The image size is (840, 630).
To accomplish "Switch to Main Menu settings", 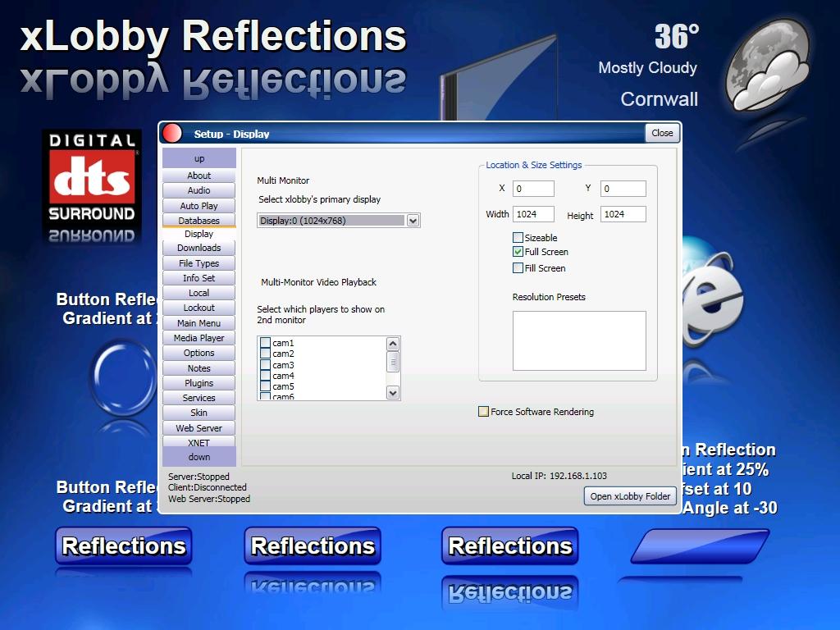I will point(199,323).
